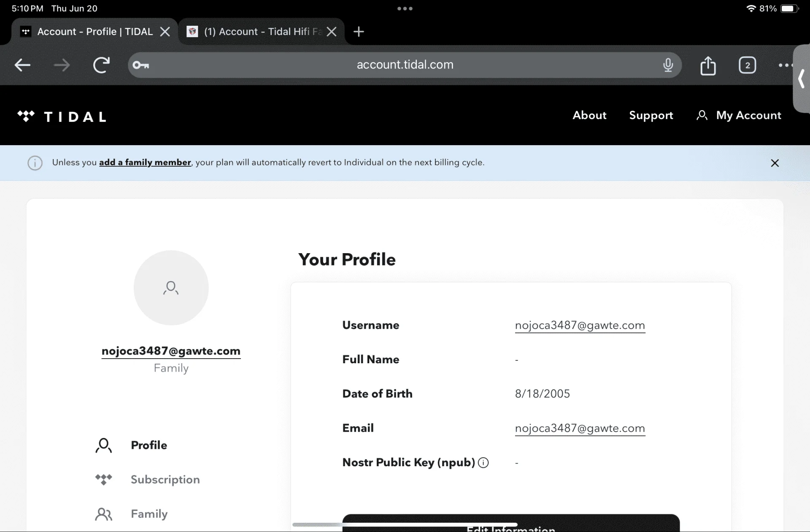
Task: Open a new tab with the plus icon
Action: click(359, 32)
